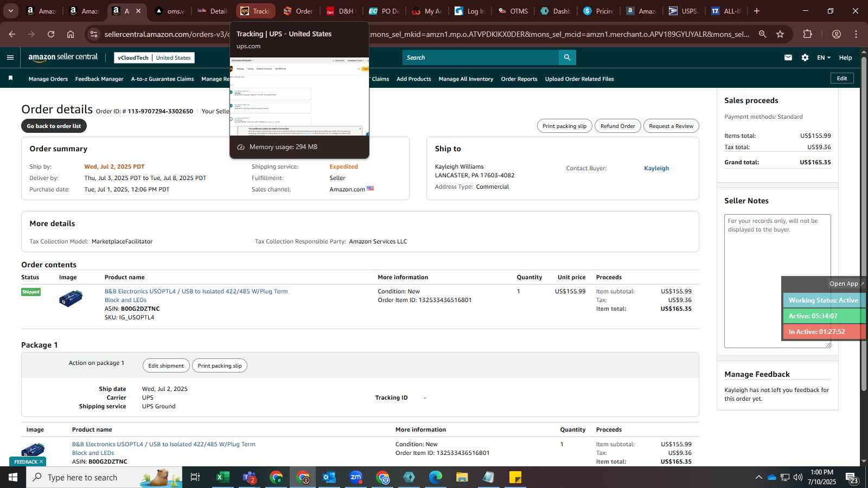Bookmark this page with star icon
This screenshot has width=868, height=488.
click(780, 34)
